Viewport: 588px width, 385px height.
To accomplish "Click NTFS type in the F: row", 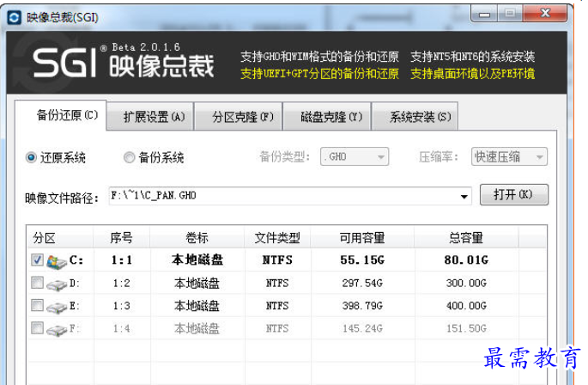I will click(x=277, y=328).
